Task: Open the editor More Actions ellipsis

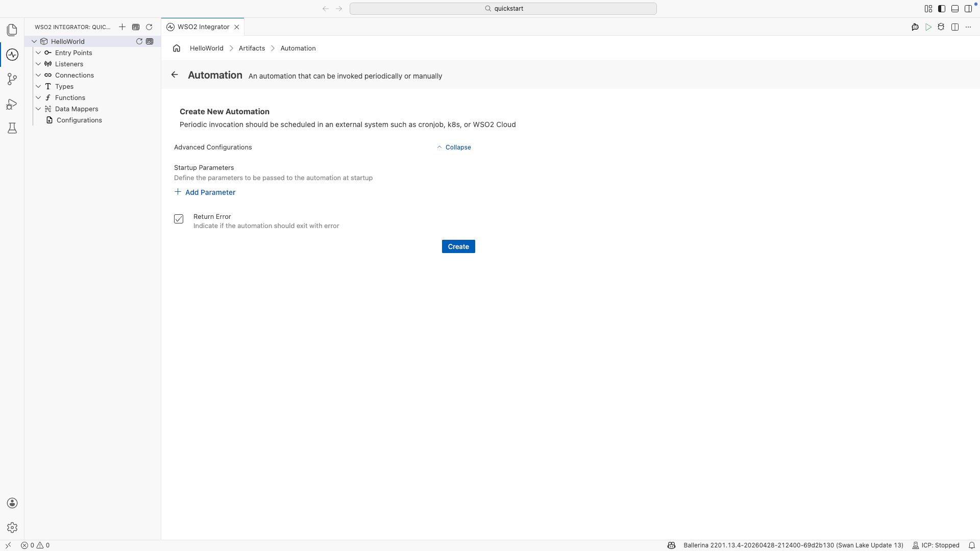Action: click(x=968, y=27)
